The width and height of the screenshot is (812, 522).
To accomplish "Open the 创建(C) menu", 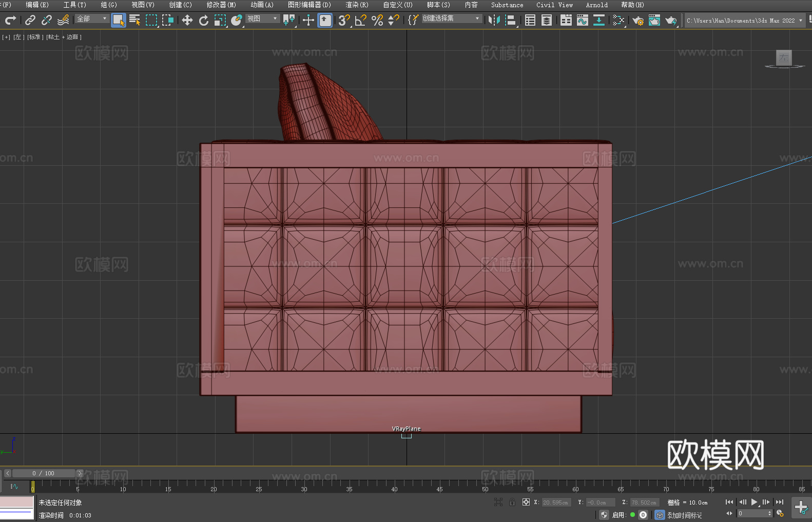I will [x=180, y=5].
